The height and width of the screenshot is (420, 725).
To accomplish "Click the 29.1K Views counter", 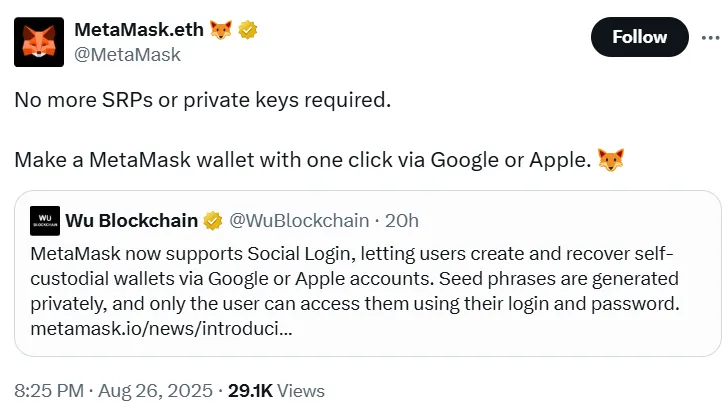I will (276, 391).
